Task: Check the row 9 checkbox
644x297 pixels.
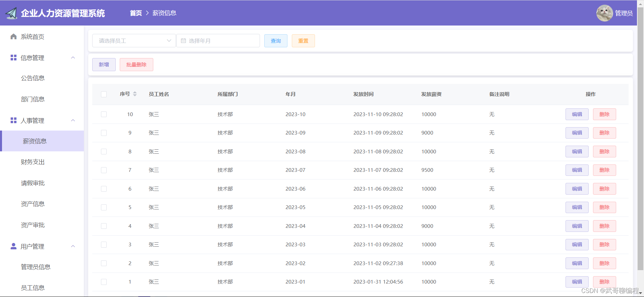Action: 104,133
